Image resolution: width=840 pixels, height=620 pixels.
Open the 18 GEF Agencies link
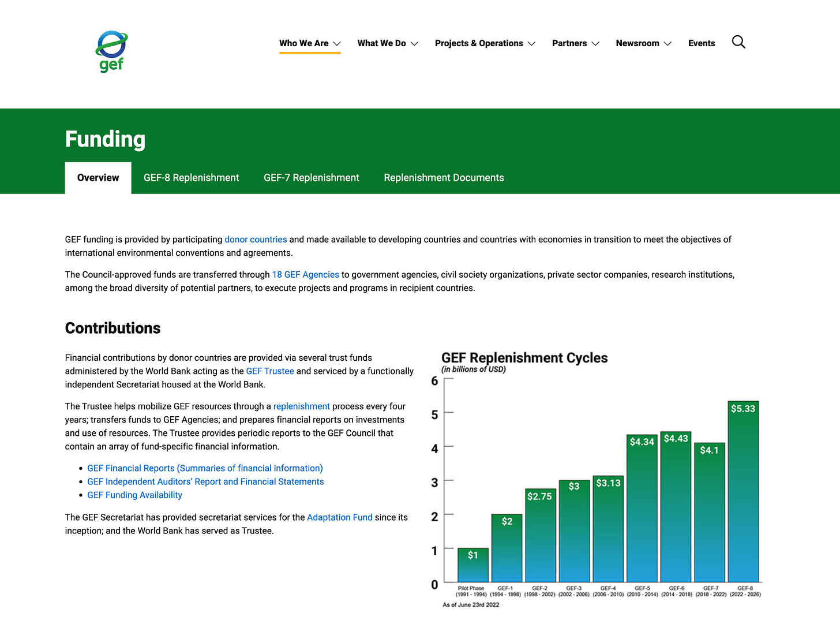[306, 275]
